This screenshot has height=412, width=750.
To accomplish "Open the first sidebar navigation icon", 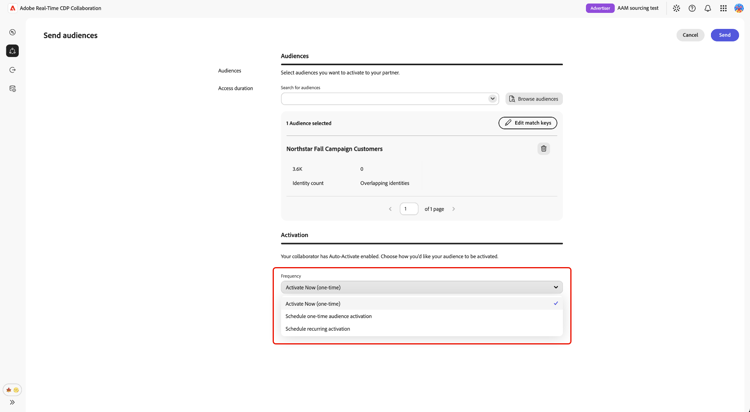I will click(12, 32).
